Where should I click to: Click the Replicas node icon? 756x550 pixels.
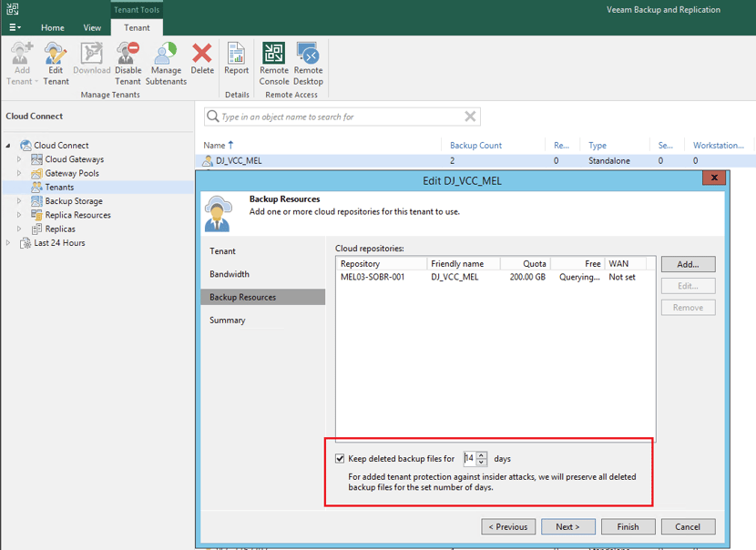pos(36,229)
